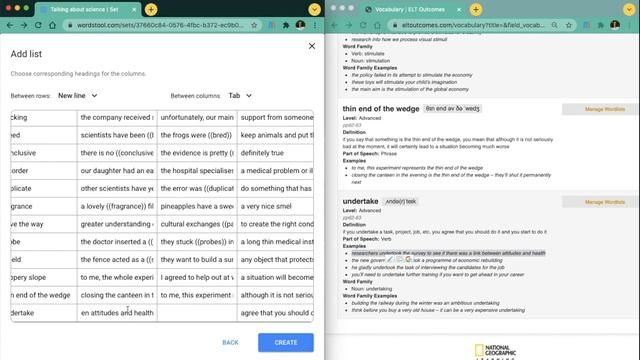Select cell 'definitely true'
Image resolution: width=640 pixels, height=360 pixels.
(276, 153)
